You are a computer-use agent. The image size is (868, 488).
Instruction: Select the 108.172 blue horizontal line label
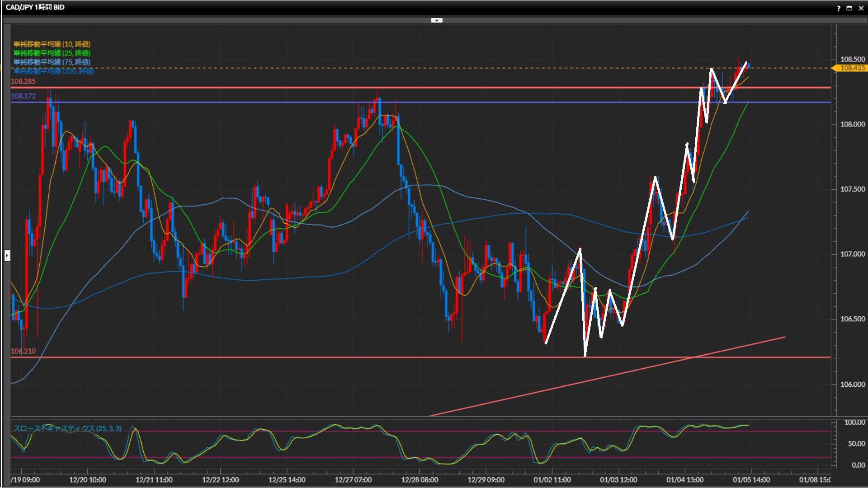23,96
